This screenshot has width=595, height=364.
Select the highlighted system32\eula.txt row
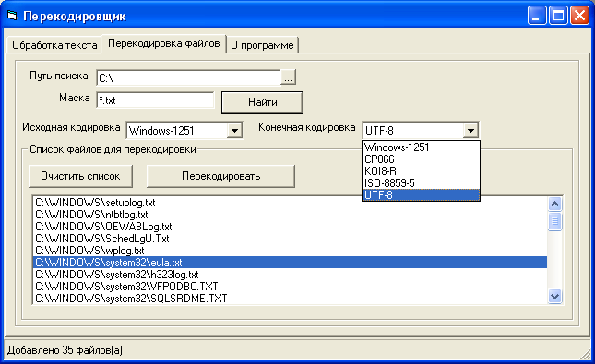coord(290,263)
